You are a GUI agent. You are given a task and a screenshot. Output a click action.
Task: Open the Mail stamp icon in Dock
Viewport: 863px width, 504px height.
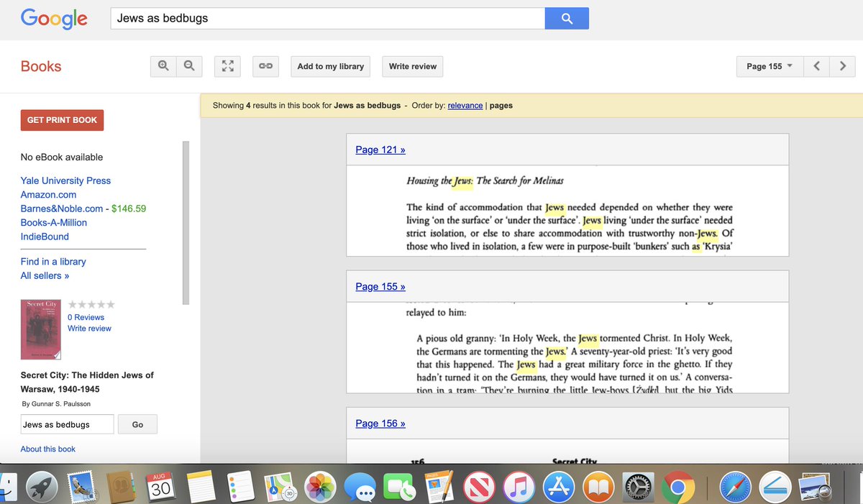pos(81,488)
